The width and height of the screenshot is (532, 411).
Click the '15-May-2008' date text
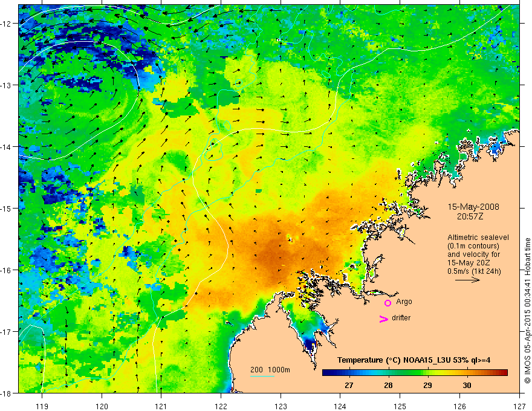tap(473, 207)
